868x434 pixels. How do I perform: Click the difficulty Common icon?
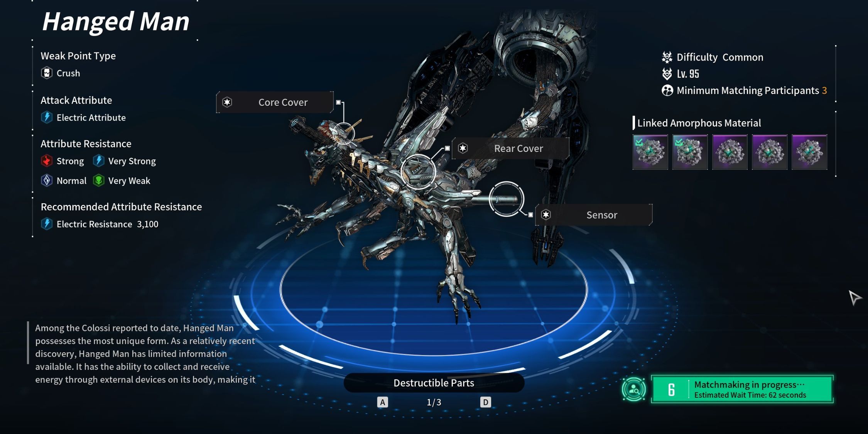point(664,56)
